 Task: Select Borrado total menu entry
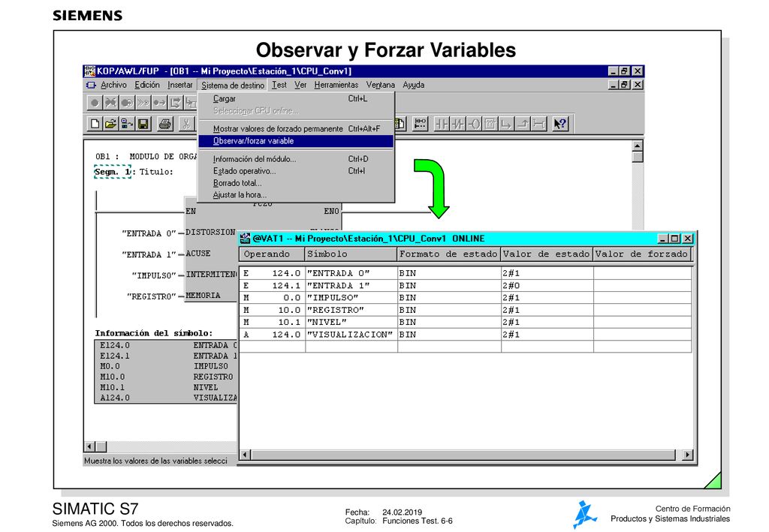[296, 183]
